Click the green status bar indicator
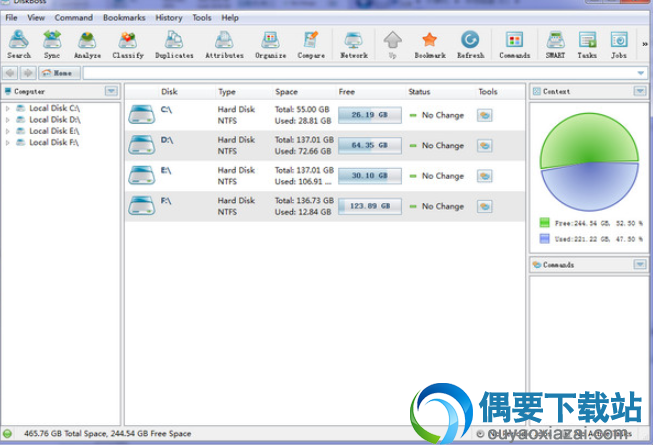653x445 pixels. pos(7,433)
